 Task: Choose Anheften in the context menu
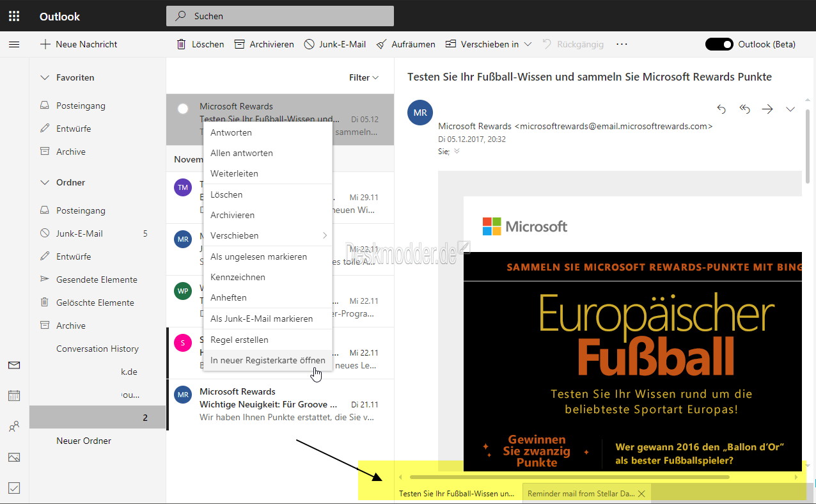point(268,297)
